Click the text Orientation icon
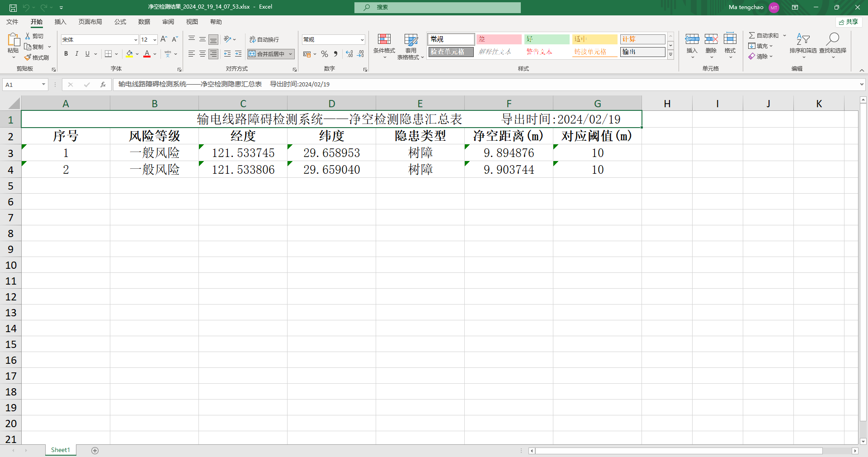The height and width of the screenshot is (457, 868). 227,39
